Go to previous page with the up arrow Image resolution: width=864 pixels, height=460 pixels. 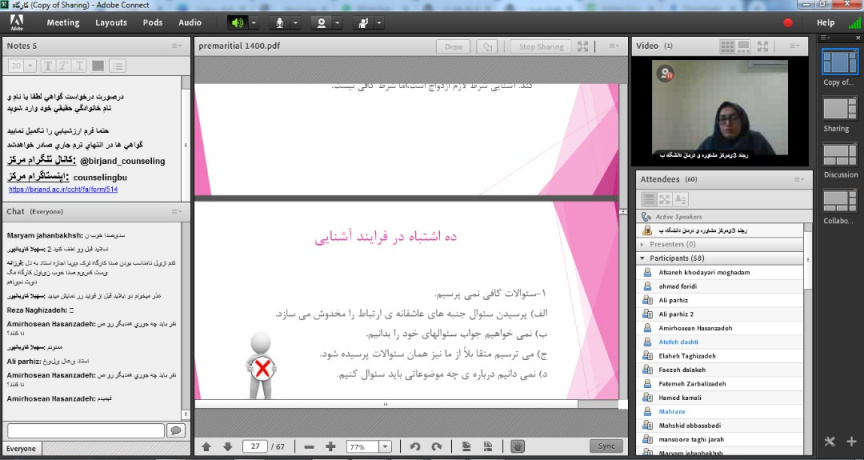coord(207,447)
